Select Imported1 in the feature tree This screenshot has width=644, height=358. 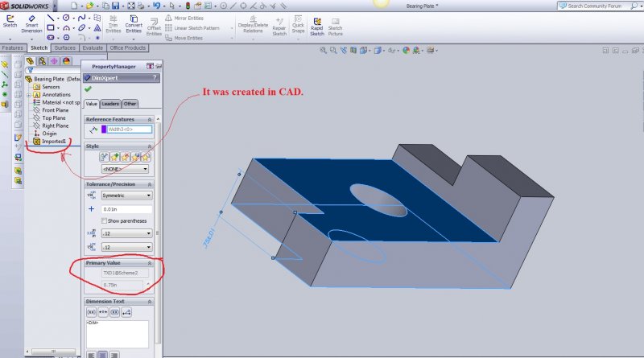[53, 142]
